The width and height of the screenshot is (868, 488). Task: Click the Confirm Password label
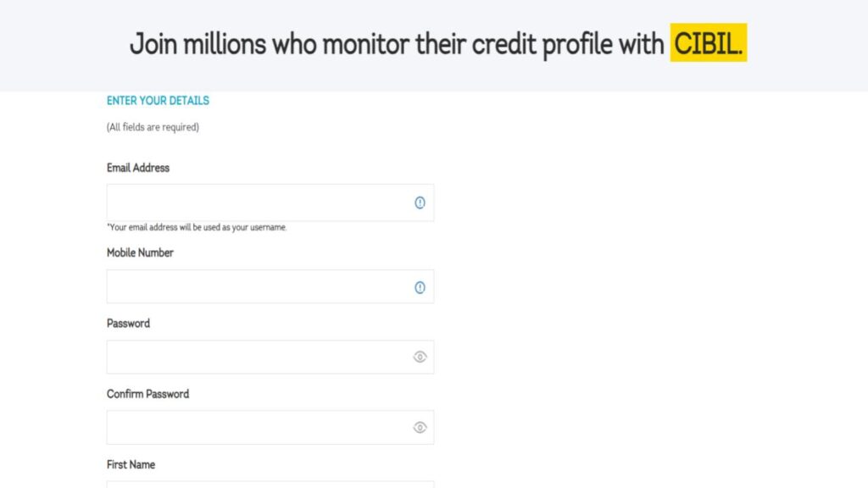[147, 393]
